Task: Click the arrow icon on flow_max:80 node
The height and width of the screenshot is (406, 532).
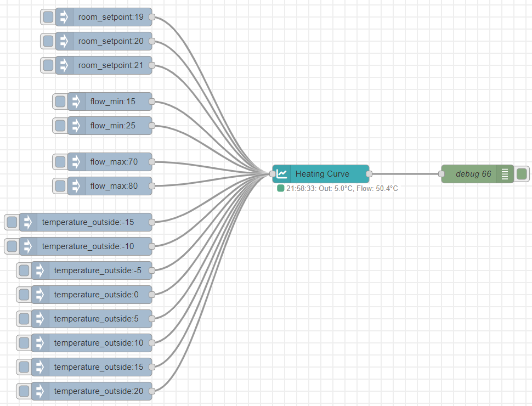Action: coord(76,186)
